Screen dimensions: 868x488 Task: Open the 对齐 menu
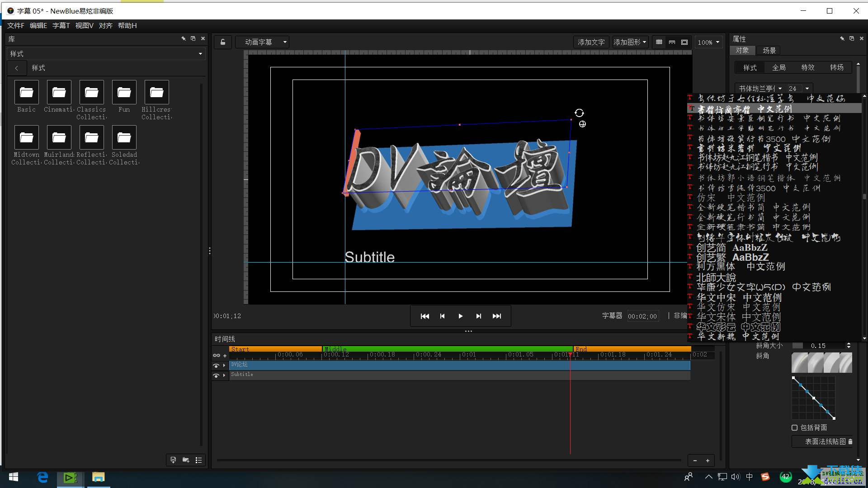click(106, 26)
